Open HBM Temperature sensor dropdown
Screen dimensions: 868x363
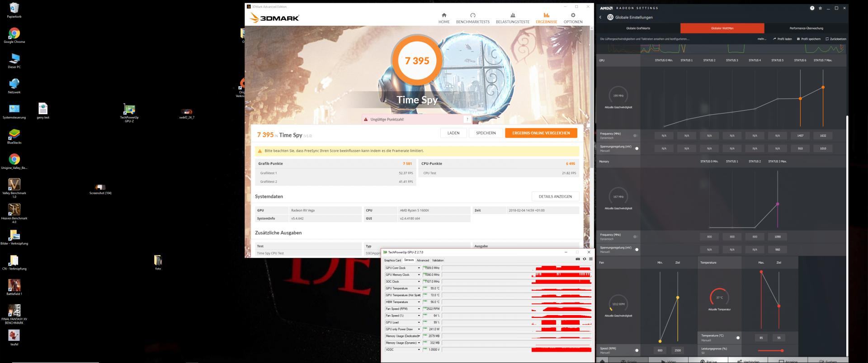point(419,302)
